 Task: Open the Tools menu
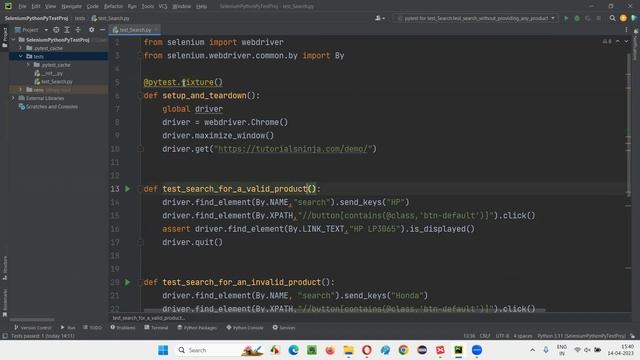(148, 6)
